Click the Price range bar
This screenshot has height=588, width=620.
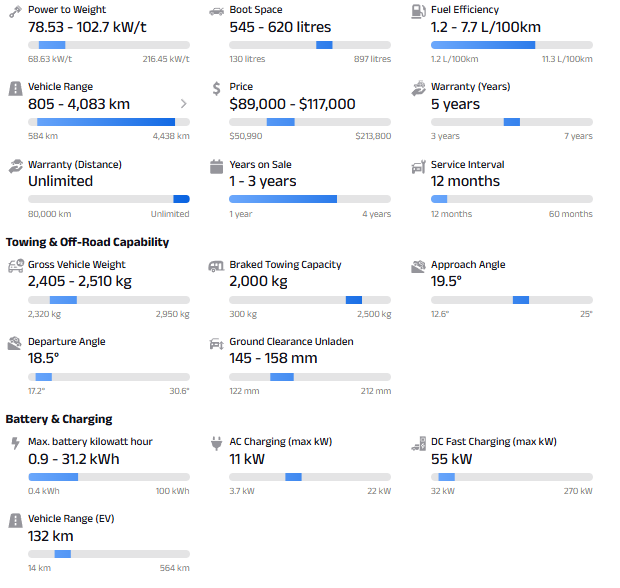[310, 122]
